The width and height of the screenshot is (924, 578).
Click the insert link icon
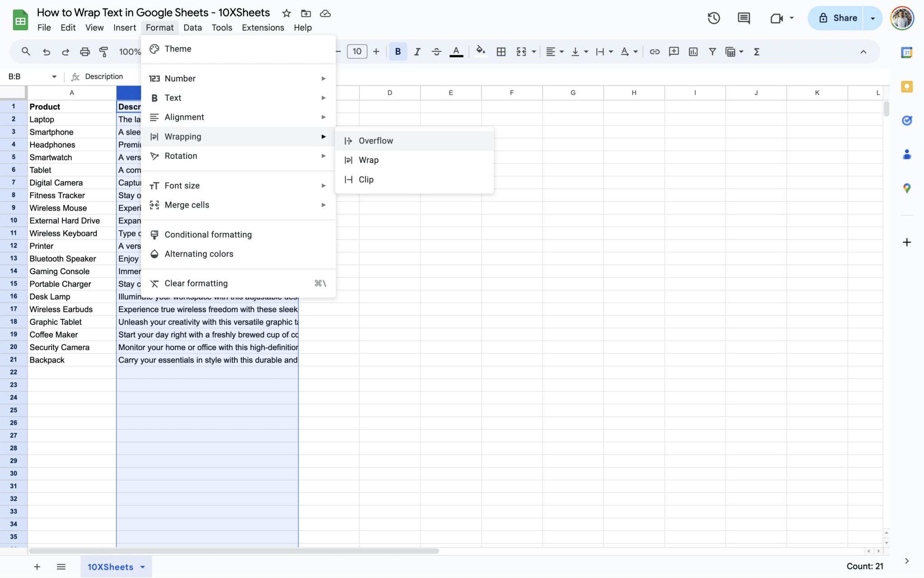coord(654,52)
